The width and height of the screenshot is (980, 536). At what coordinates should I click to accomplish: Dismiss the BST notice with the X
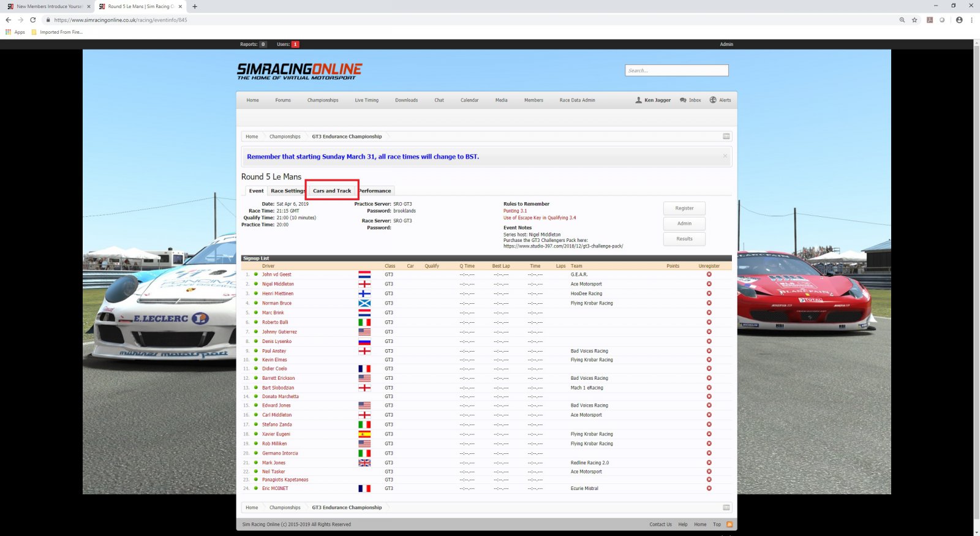click(x=725, y=156)
